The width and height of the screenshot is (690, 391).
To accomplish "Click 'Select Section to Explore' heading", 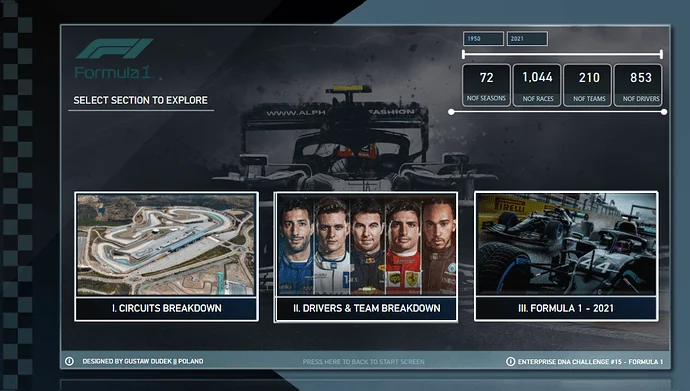I will tap(140, 100).
